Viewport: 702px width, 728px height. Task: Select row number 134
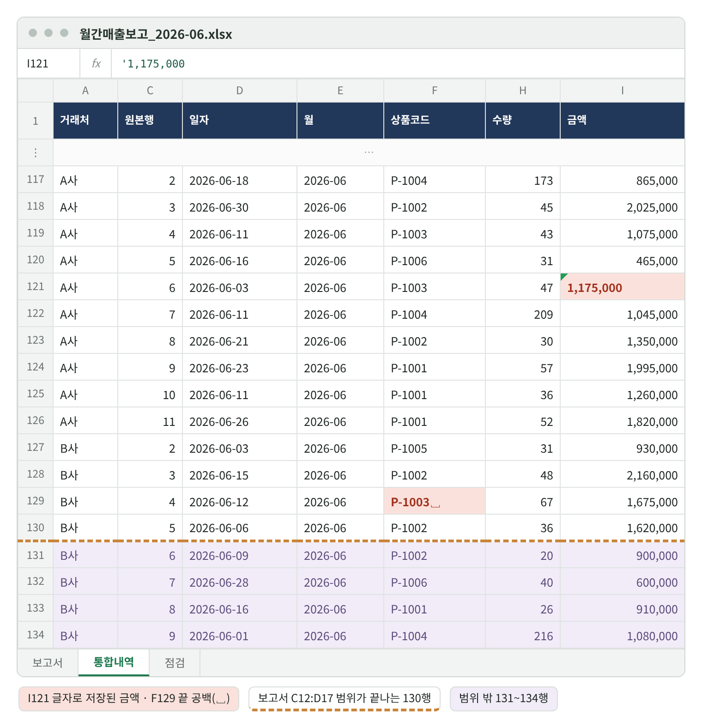point(36,635)
